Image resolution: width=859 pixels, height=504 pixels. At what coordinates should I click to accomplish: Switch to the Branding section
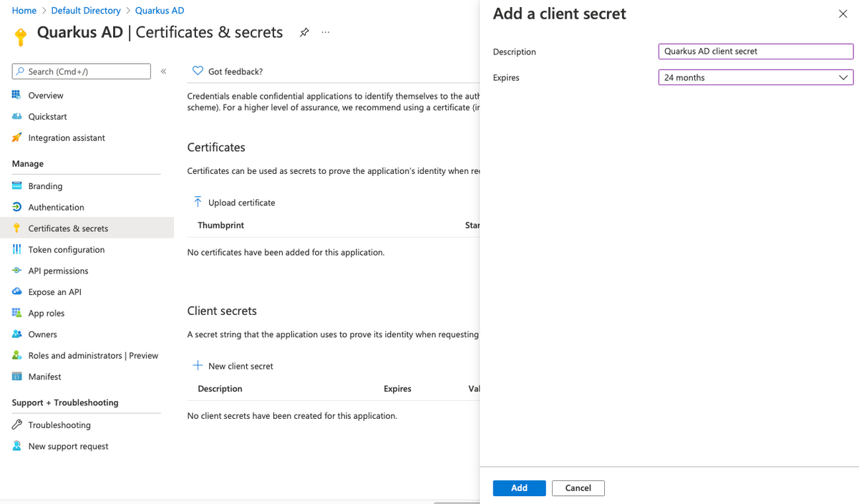coord(45,185)
